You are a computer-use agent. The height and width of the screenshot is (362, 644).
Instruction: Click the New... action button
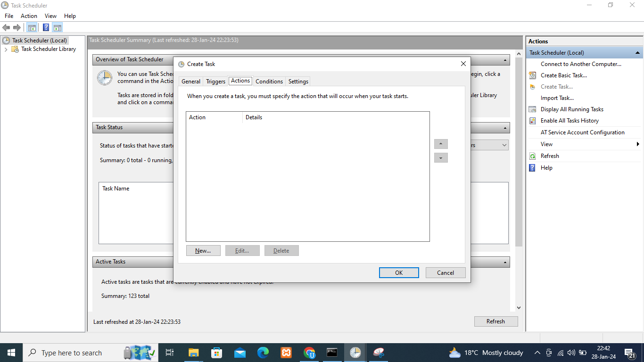203,251
